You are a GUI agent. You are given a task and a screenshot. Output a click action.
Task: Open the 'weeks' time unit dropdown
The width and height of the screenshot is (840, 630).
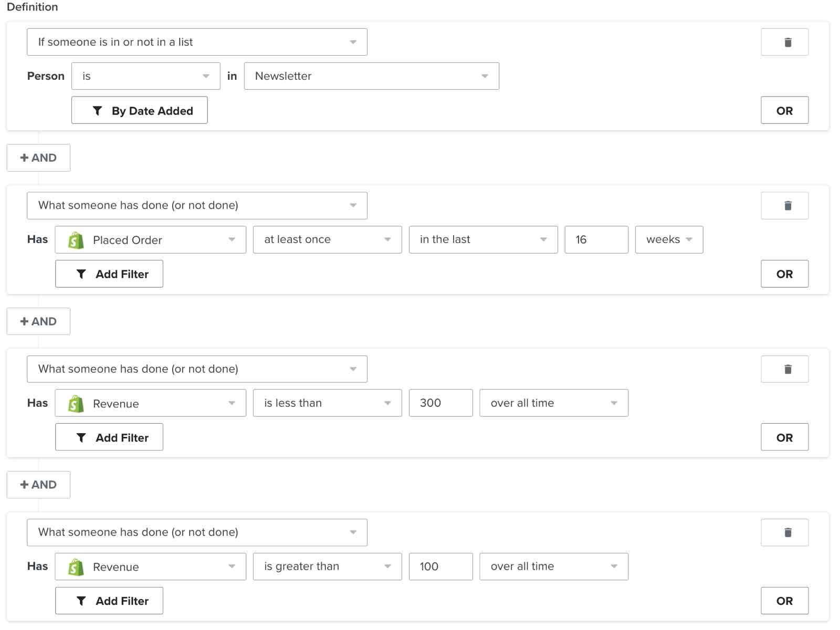[668, 240]
